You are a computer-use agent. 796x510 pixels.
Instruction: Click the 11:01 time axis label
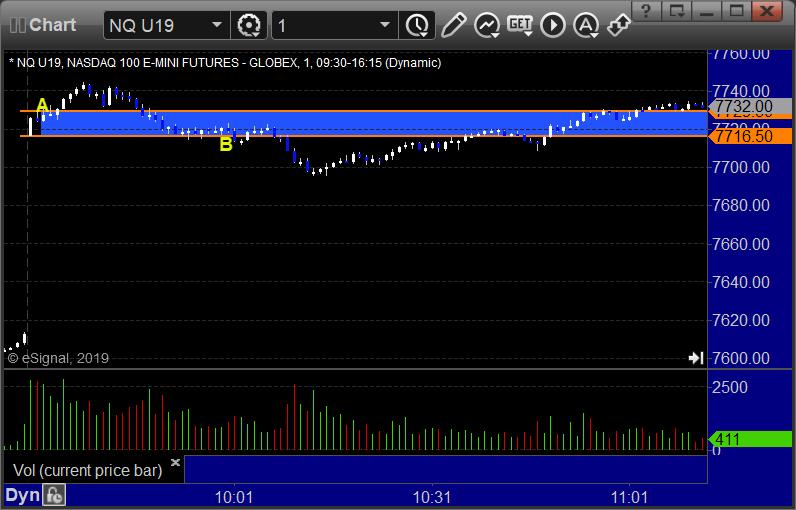tap(629, 497)
